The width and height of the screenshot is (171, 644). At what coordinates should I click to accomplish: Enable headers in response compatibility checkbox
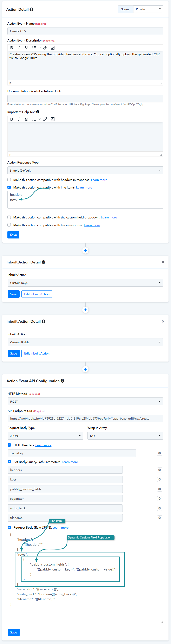[9, 180]
